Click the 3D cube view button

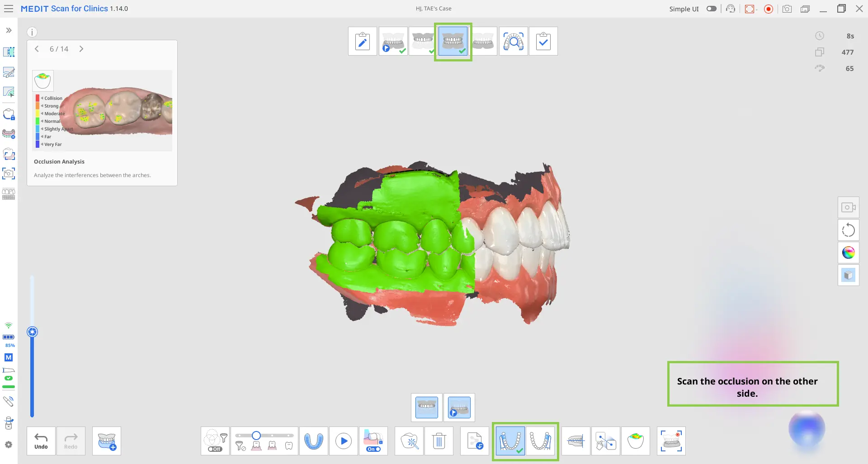point(849,275)
